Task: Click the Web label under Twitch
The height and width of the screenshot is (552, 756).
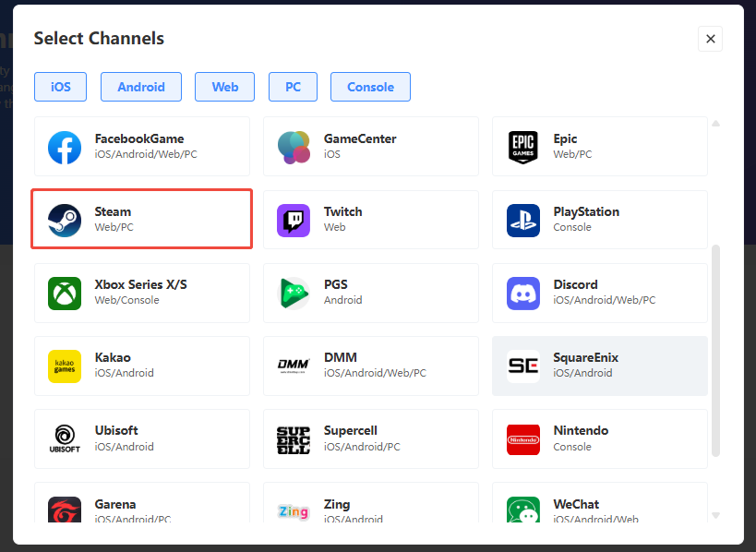Action: click(334, 227)
